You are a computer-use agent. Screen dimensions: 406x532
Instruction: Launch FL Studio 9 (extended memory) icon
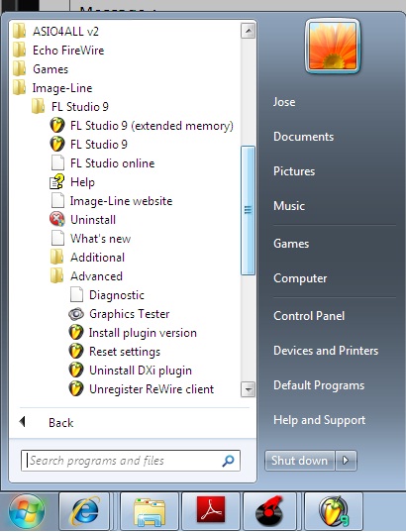[x=57, y=126]
